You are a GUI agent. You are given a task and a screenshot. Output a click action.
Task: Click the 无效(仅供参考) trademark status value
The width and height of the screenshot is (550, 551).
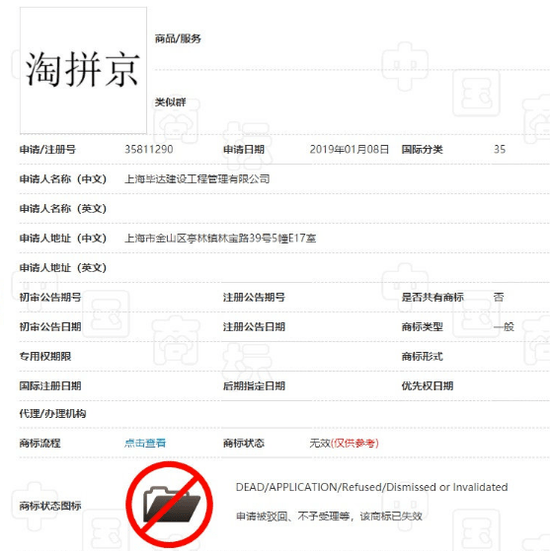(344, 443)
